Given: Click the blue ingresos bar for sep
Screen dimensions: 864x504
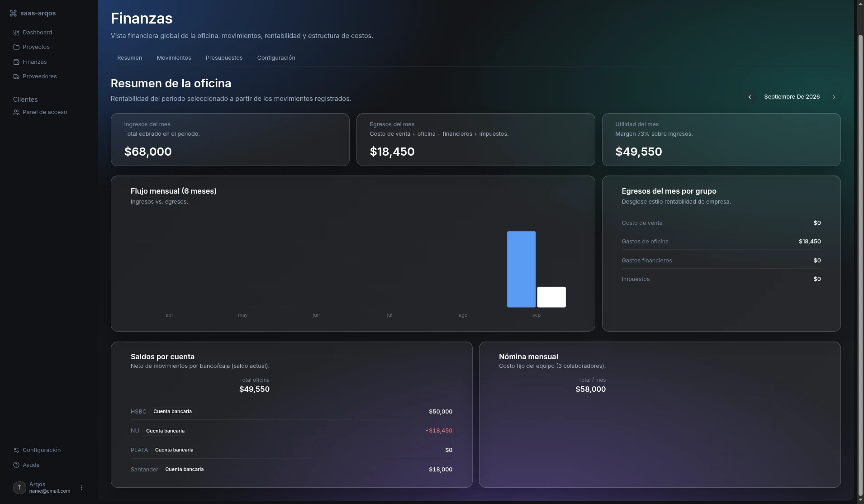Looking at the screenshot, I should (x=521, y=269).
